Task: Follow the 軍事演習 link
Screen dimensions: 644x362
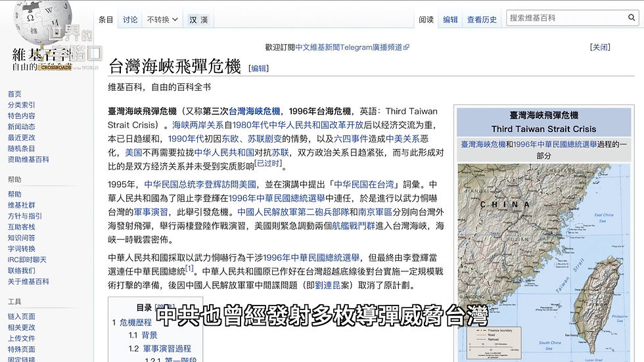Action: tap(150, 212)
